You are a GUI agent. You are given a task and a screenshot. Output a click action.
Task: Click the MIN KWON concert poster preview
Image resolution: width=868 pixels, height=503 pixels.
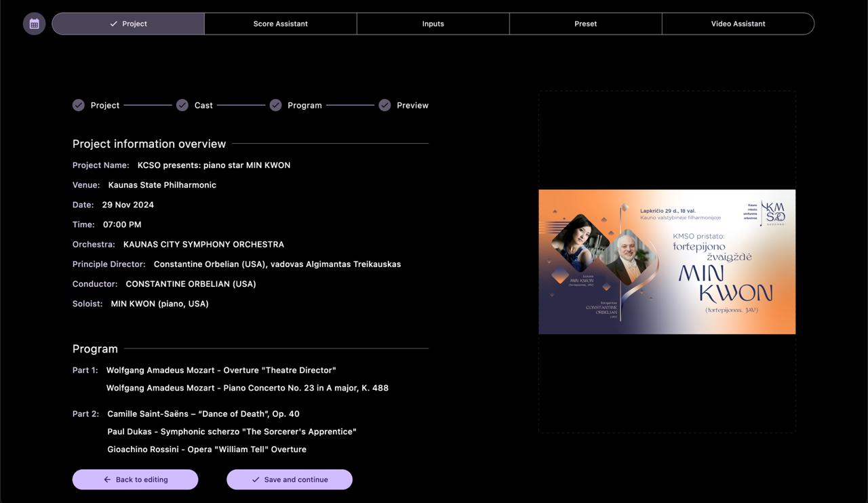(x=667, y=262)
